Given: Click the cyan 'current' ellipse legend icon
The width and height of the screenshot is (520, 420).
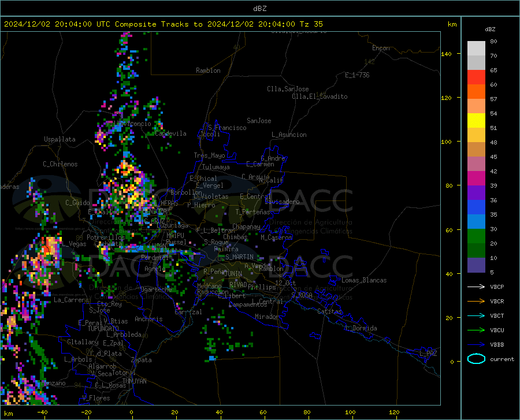Looking at the screenshot, I should [x=476, y=359].
